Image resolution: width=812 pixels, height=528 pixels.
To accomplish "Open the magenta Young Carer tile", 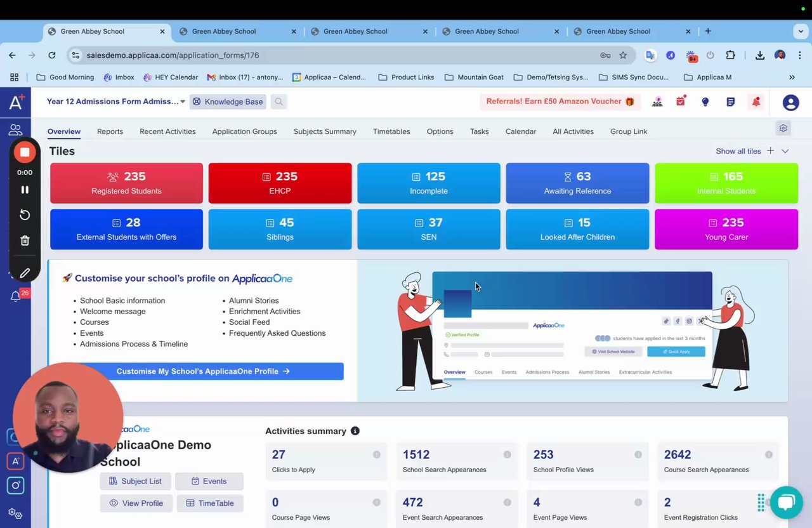I will [726, 229].
